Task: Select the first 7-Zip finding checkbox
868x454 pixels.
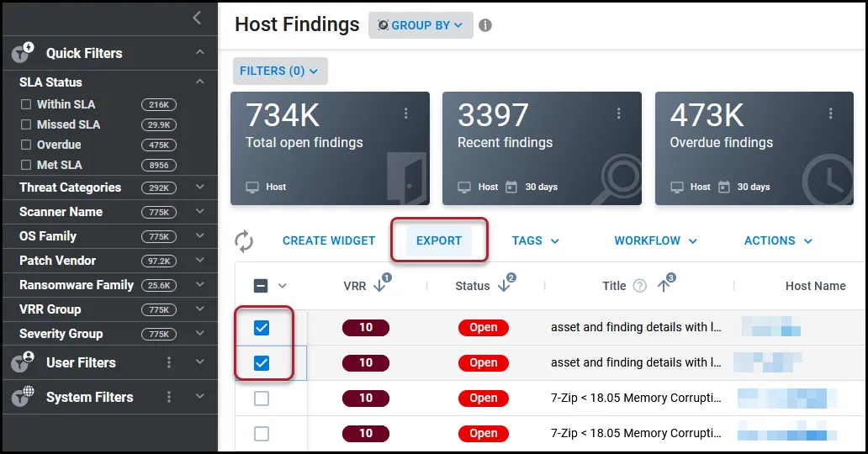Action: point(262,398)
